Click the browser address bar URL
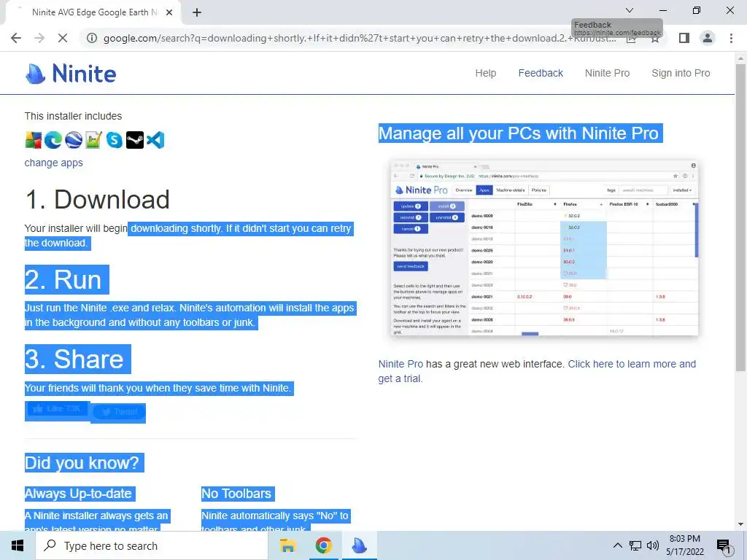747x560 pixels. tap(360, 38)
